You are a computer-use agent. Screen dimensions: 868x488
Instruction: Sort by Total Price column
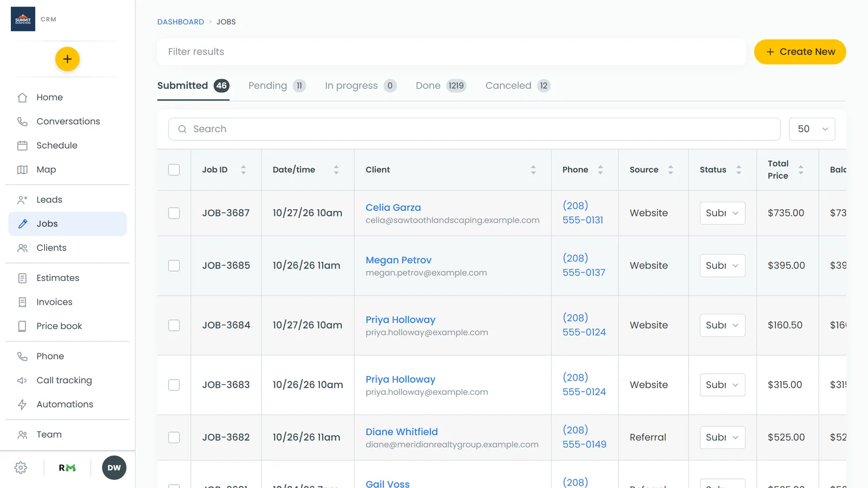coord(801,170)
